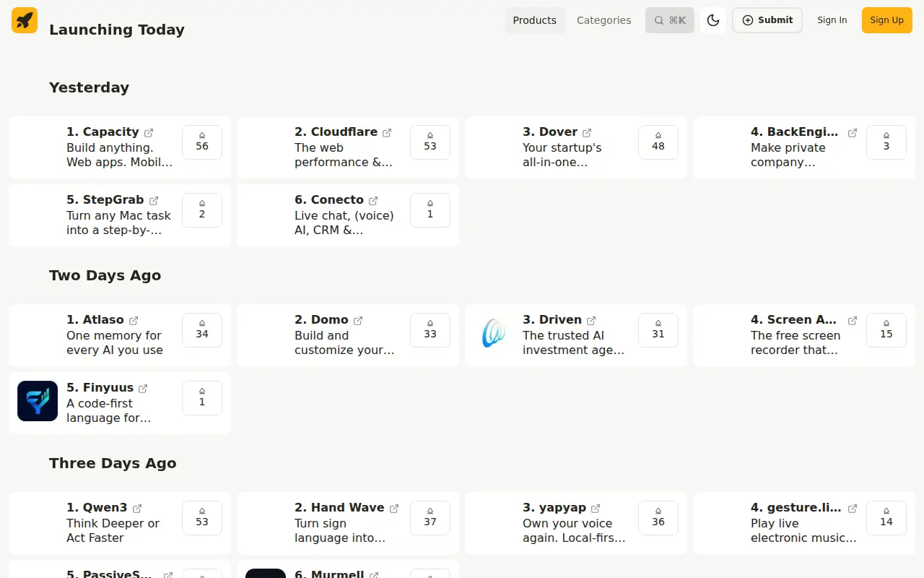Open Driven external link icon
The width and height of the screenshot is (924, 578).
(x=591, y=321)
